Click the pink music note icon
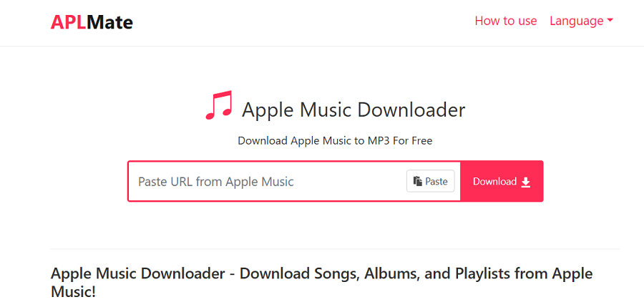 tap(219, 105)
